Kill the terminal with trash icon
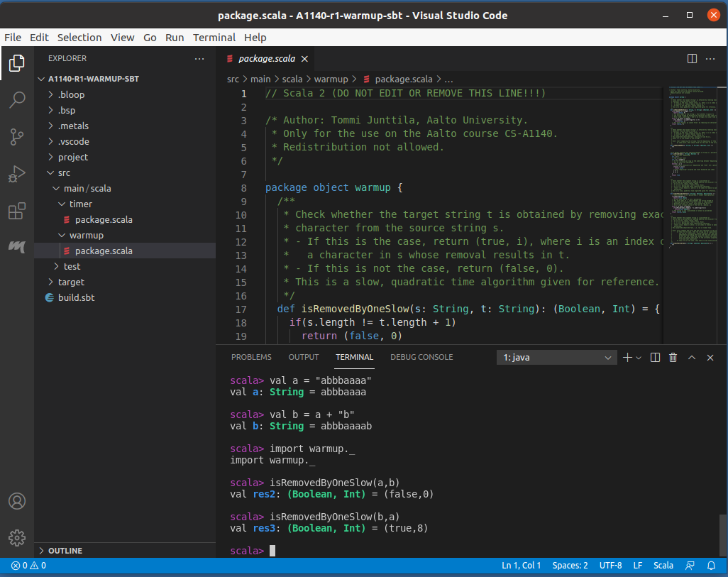The width and height of the screenshot is (728, 577). (x=673, y=358)
